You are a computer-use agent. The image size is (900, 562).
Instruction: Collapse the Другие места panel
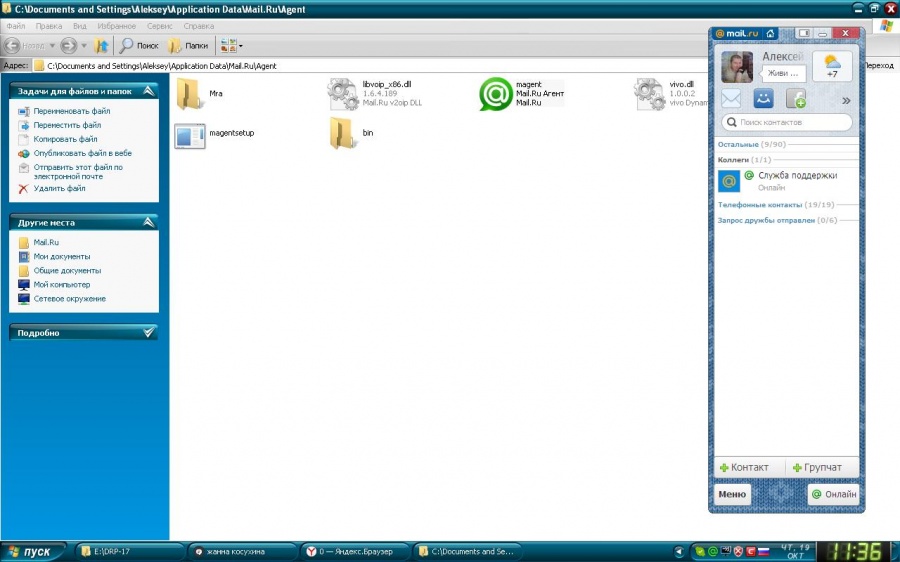[149, 223]
